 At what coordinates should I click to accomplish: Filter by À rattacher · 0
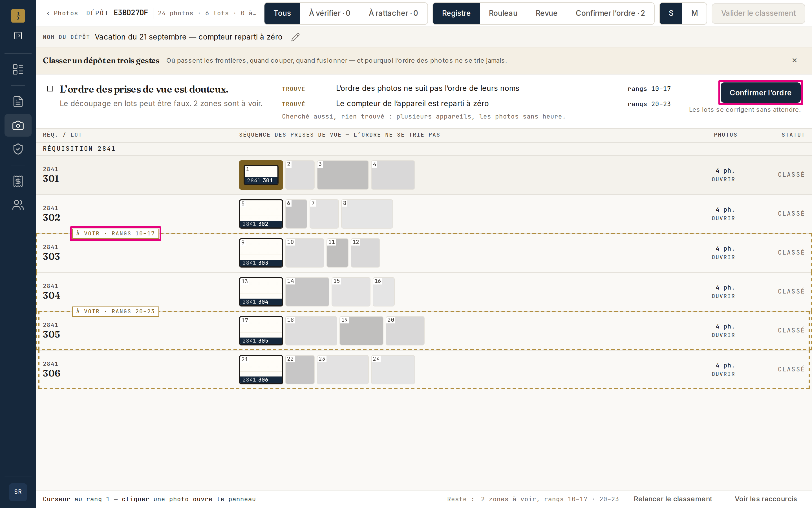[x=393, y=13]
